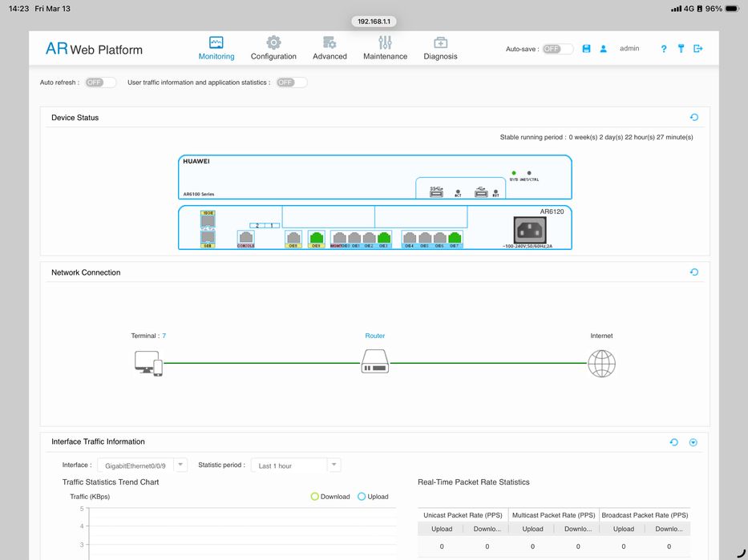Select the green GE7 port
This screenshot has height=560, width=748.
[455, 238]
